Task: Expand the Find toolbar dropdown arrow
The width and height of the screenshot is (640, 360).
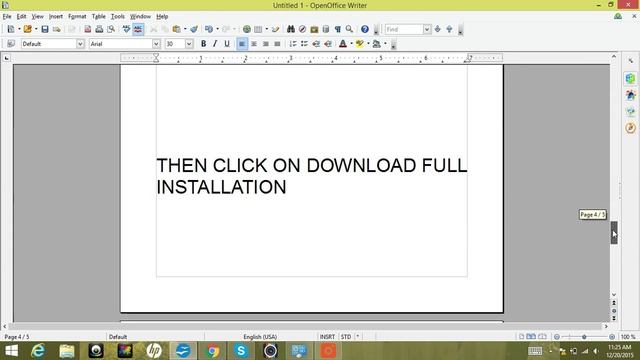Action: (427, 29)
